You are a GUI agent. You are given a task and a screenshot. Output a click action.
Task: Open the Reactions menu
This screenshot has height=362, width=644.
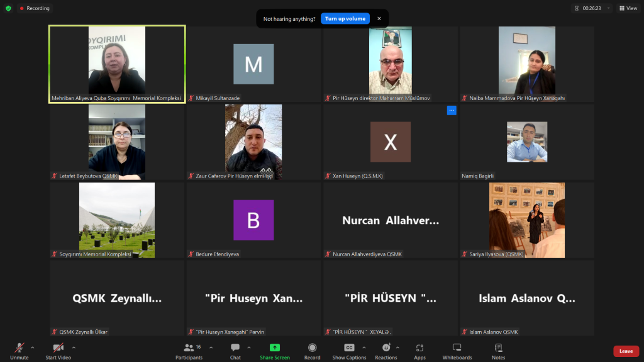(386, 352)
